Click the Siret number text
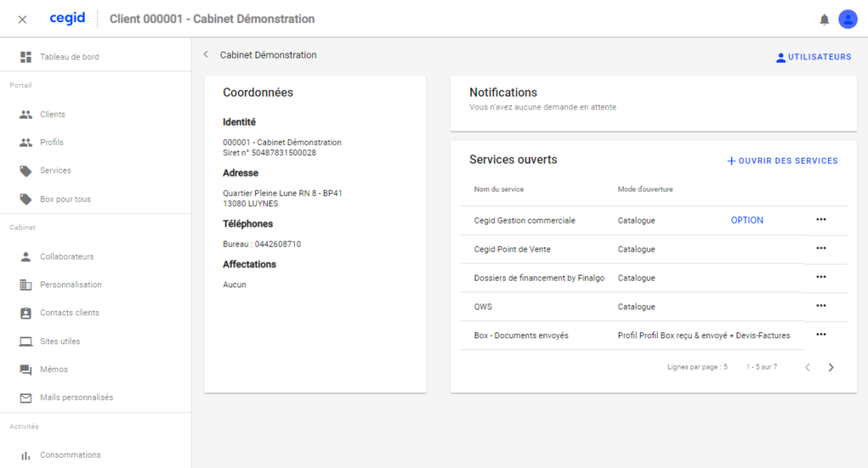The height and width of the screenshot is (468, 868). pos(269,153)
